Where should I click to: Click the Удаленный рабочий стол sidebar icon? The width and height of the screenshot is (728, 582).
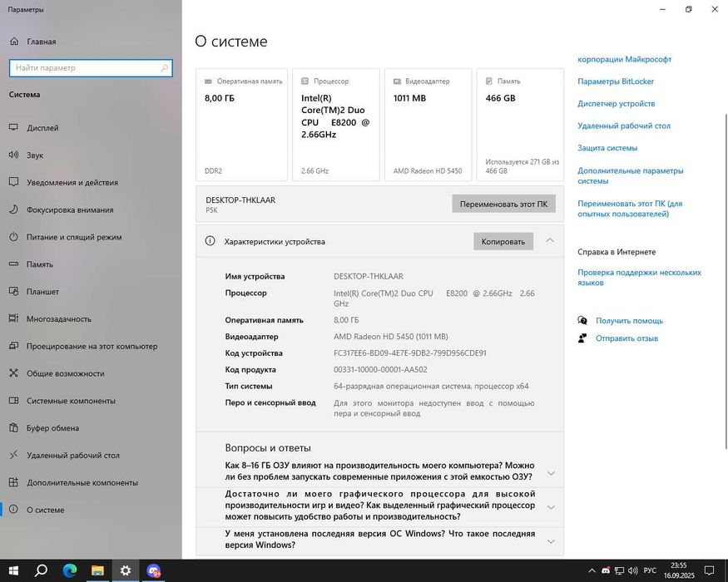(13, 455)
